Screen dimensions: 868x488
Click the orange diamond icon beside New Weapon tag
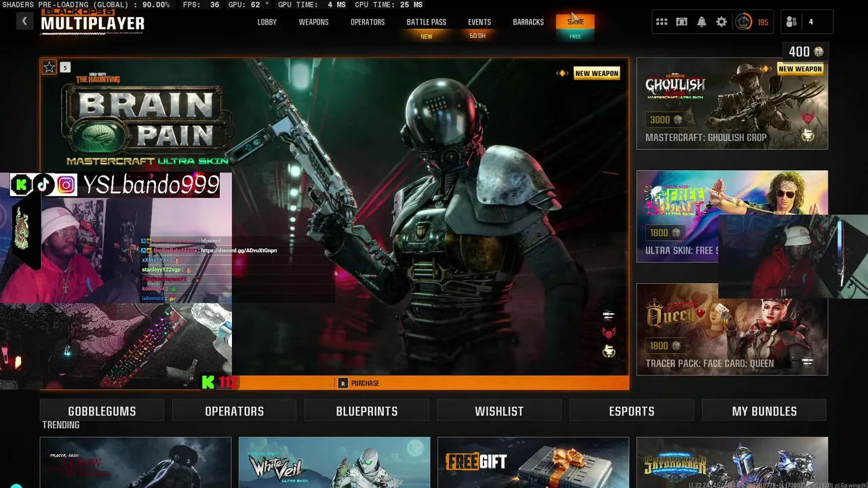click(x=562, y=73)
